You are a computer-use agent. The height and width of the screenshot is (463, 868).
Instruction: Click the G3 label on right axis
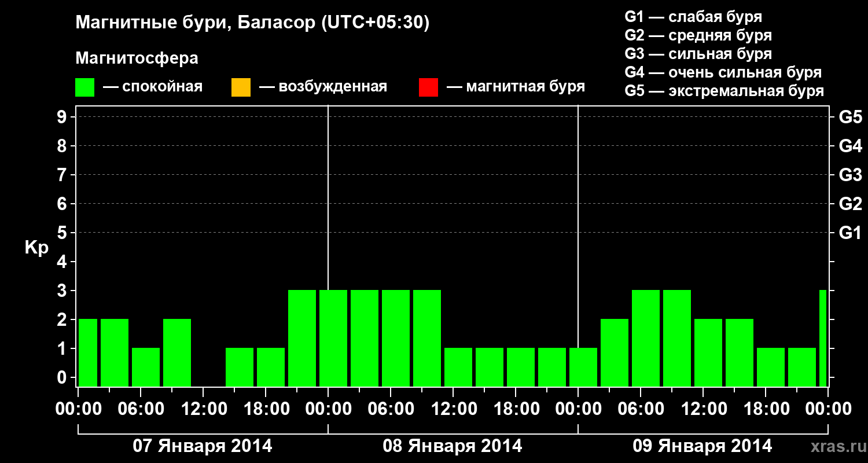click(x=851, y=175)
